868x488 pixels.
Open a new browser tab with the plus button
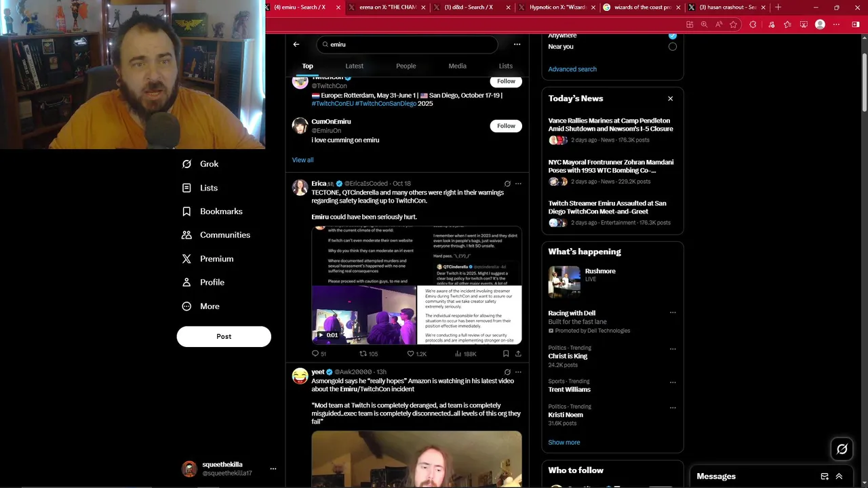778,7
